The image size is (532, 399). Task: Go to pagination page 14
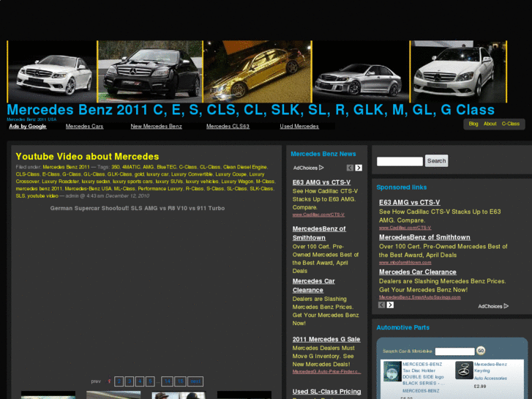pyautogui.click(x=168, y=381)
